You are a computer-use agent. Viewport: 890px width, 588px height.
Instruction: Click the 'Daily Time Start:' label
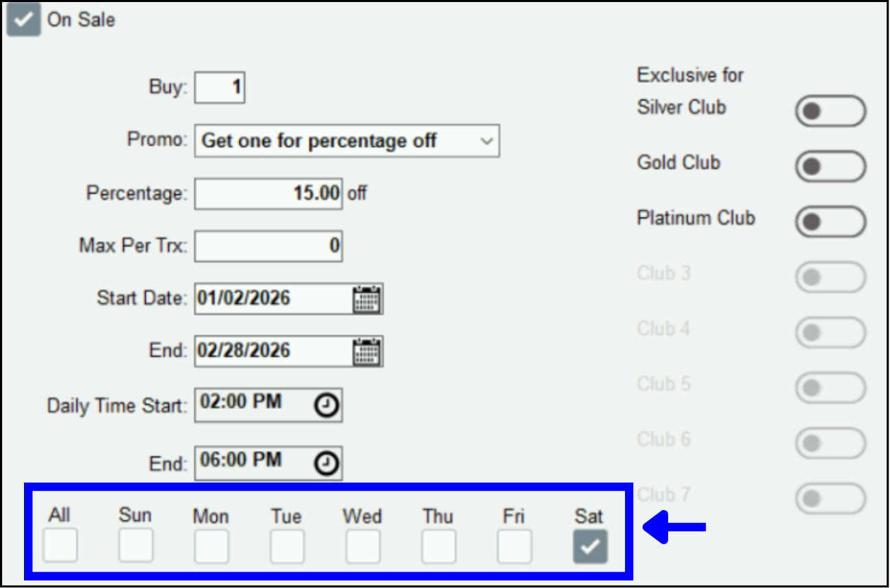(117, 406)
